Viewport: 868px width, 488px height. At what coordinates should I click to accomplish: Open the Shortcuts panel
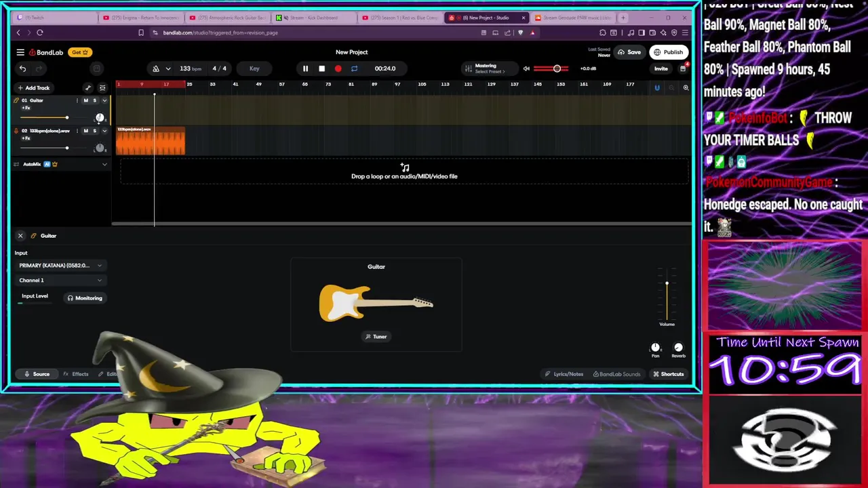pos(668,374)
